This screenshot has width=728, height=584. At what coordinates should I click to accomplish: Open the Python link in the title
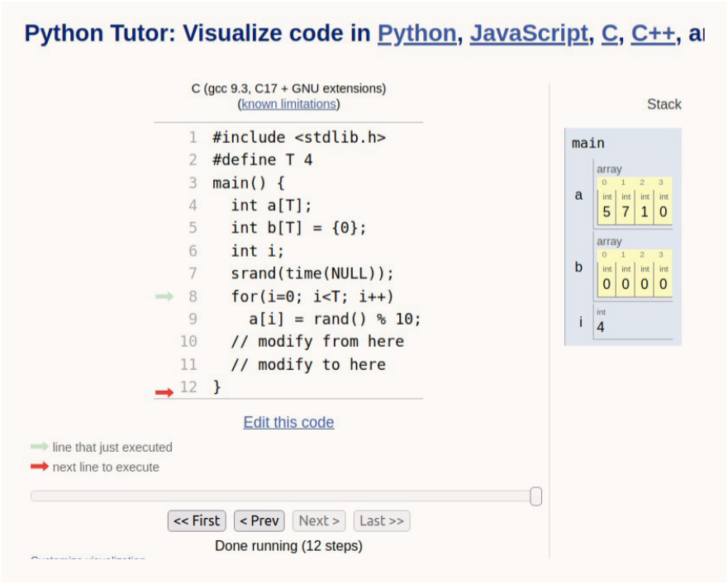(x=417, y=33)
